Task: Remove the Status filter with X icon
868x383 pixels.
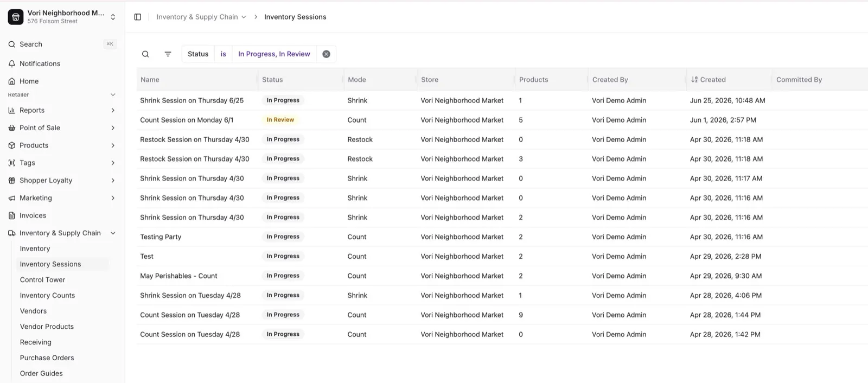Action: [326, 54]
